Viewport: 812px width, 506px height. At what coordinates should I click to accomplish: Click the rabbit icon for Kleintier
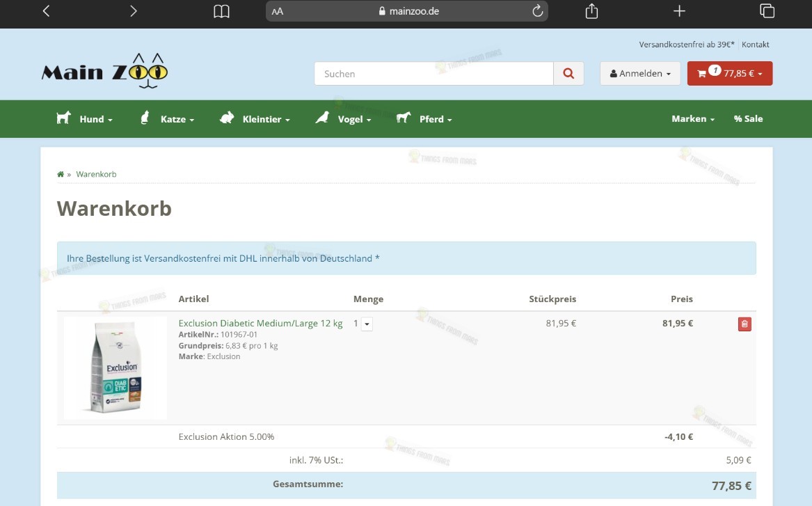point(227,118)
